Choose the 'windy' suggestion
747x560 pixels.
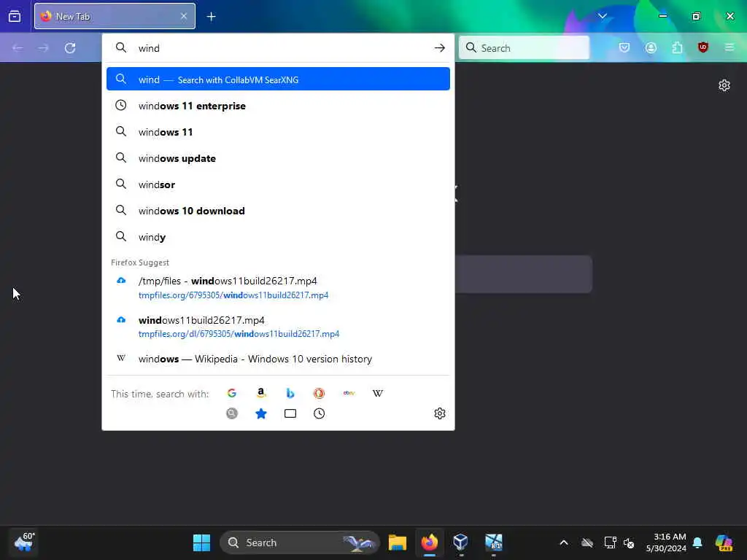point(278,237)
